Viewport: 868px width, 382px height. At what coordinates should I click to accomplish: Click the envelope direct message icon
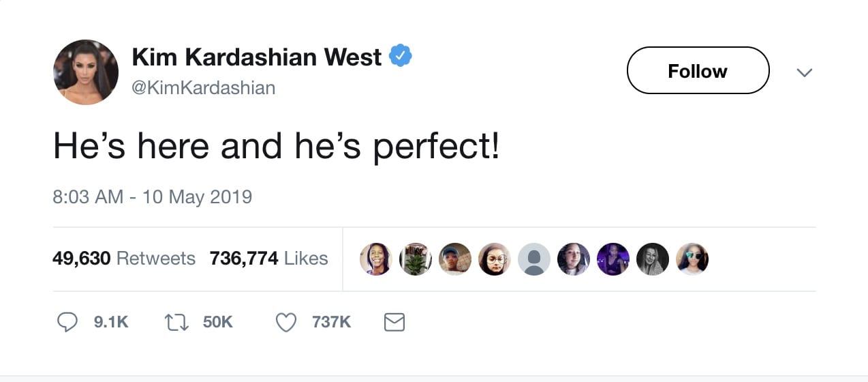[394, 322]
